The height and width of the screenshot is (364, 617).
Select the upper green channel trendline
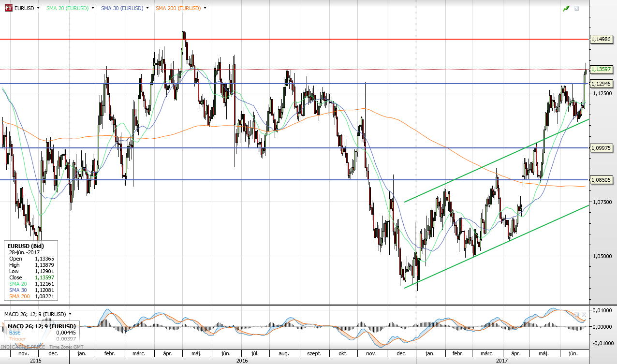coord(496,160)
